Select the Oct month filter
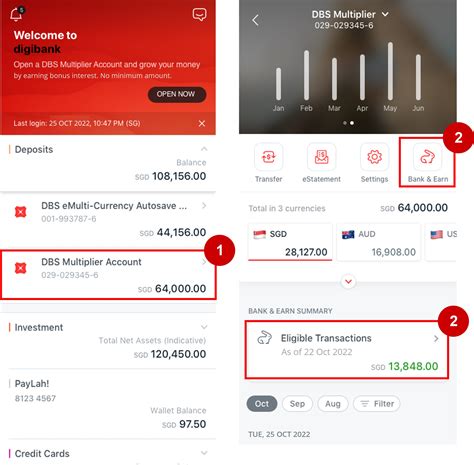The height and width of the screenshot is (465, 474). click(262, 404)
